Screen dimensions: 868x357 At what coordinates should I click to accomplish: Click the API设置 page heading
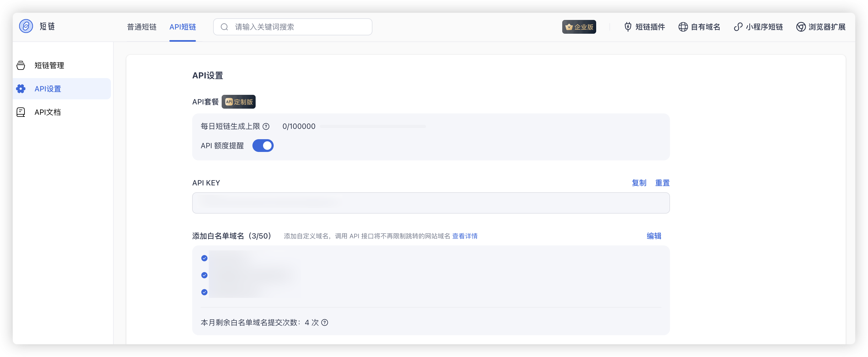[208, 75]
